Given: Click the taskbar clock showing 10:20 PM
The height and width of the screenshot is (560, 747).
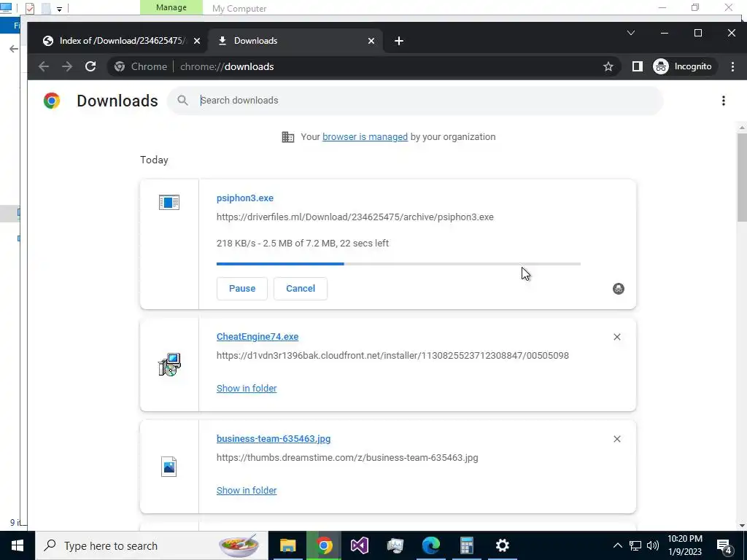Looking at the screenshot, I should click(684, 545).
